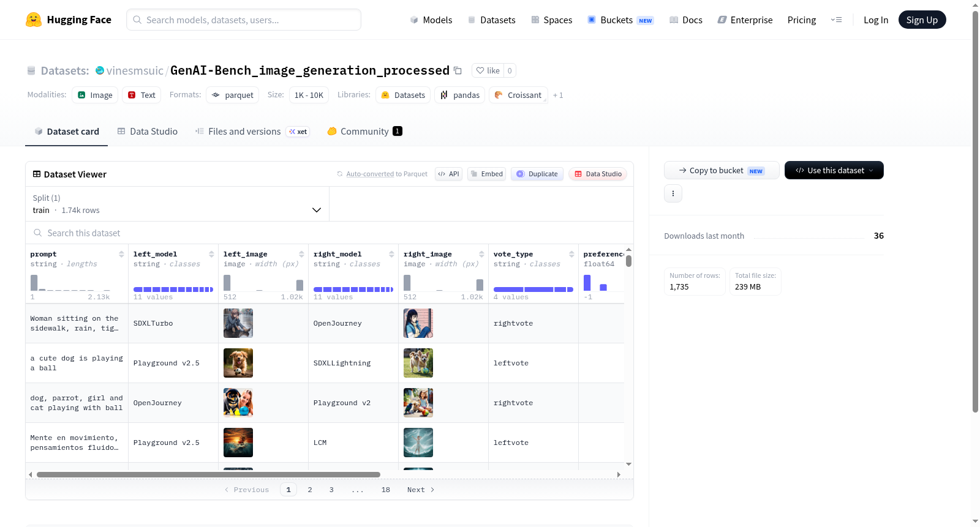Switch to the Dataset card tab
This screenshot has height=527, width=980.
click(66, 131)
